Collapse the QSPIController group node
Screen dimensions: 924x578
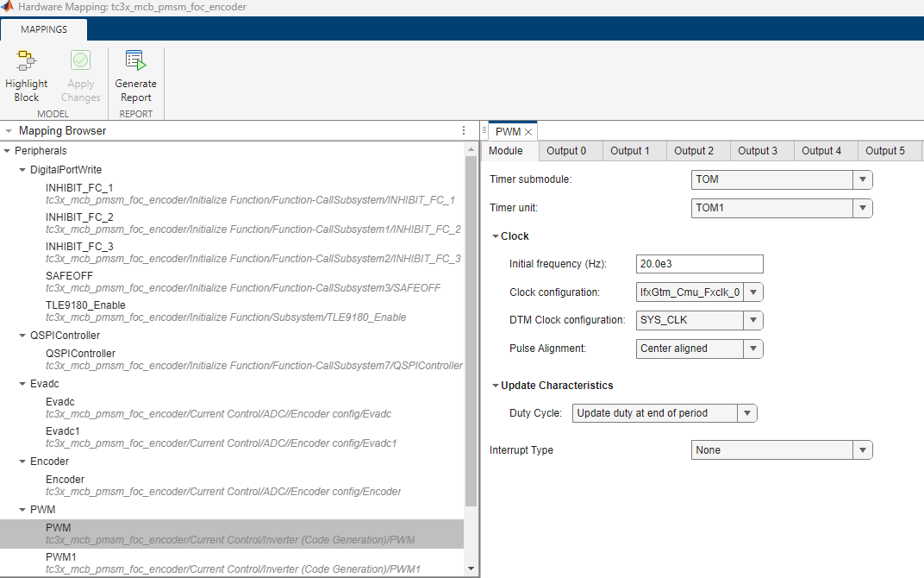click(22, 336)
